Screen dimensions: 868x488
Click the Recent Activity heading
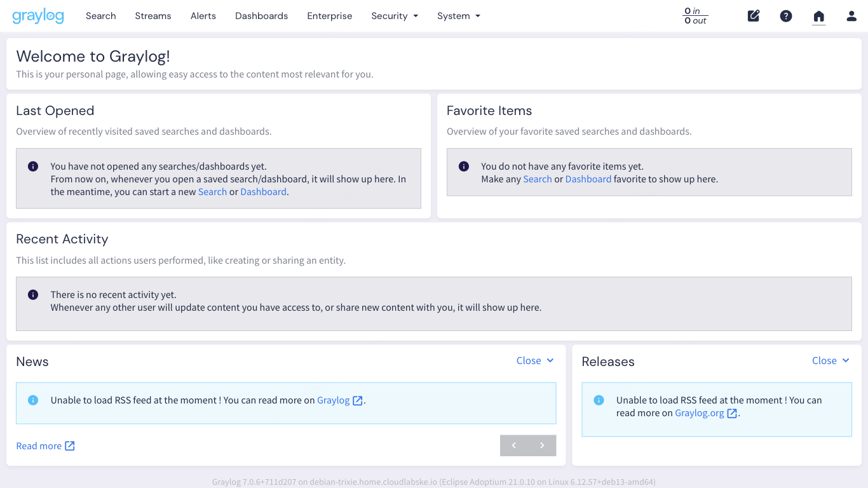(x=62, y=239)
